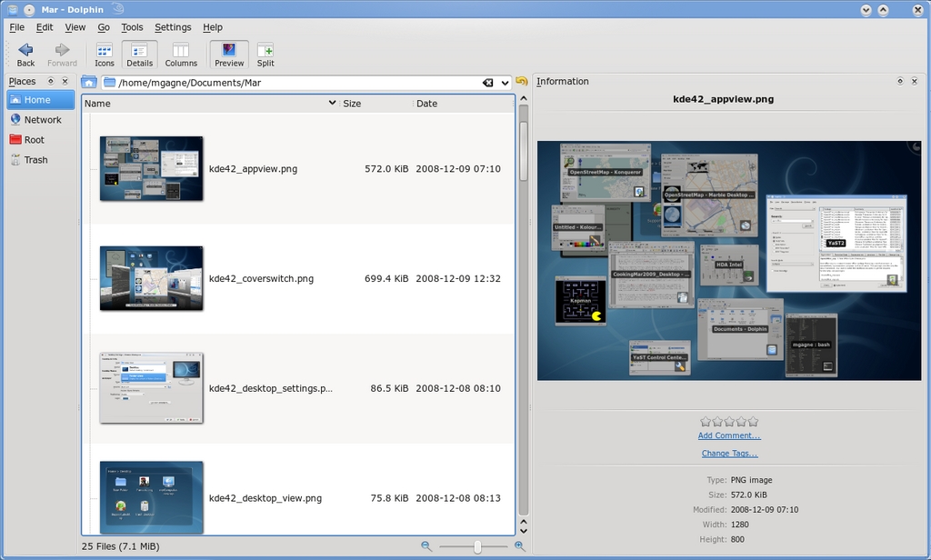Click the zoom in magnifier icon
This screenshot has height=560, width=931.
point(519,545)
